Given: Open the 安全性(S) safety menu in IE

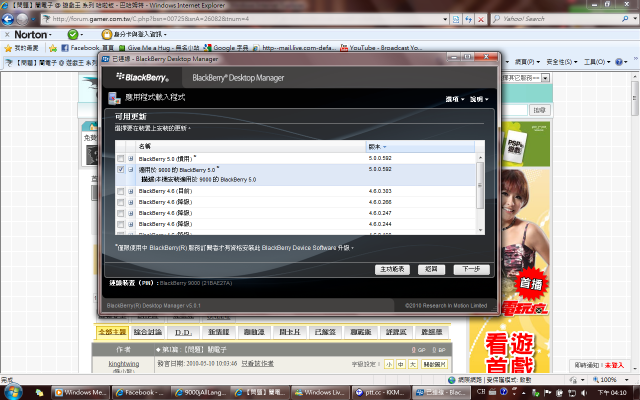Looking at the screenshot, I should [x=562, y=62].
